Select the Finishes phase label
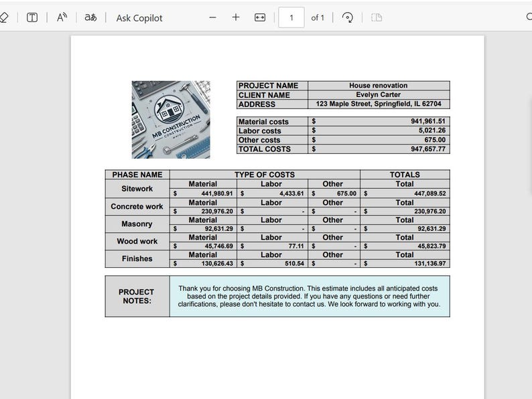This screenshot has height=399, width=532. pyautogui.click(x=137, y=258)
